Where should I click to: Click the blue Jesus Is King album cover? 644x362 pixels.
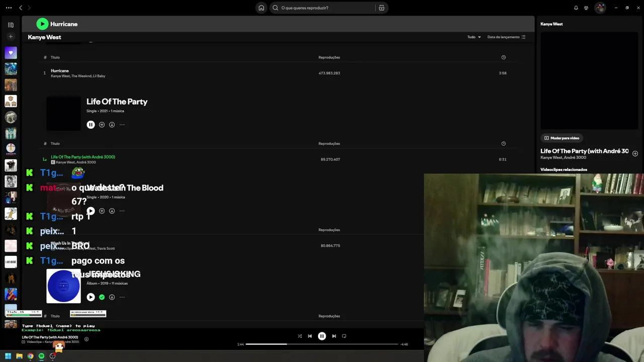click(x=63, y=286)
